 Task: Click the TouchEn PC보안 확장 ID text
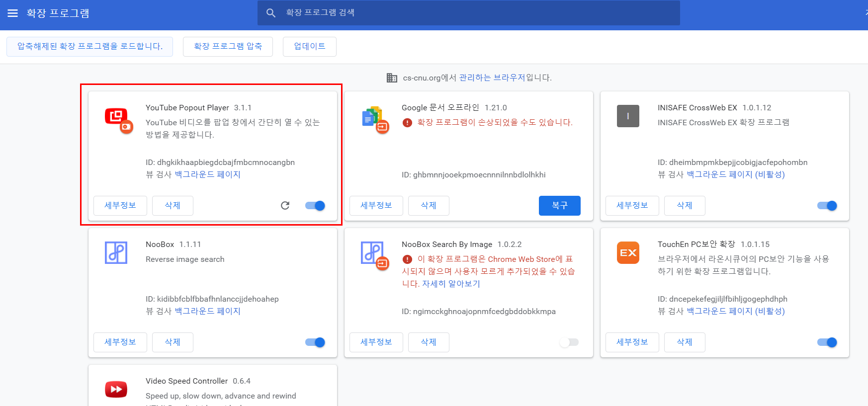pos(722,299)
